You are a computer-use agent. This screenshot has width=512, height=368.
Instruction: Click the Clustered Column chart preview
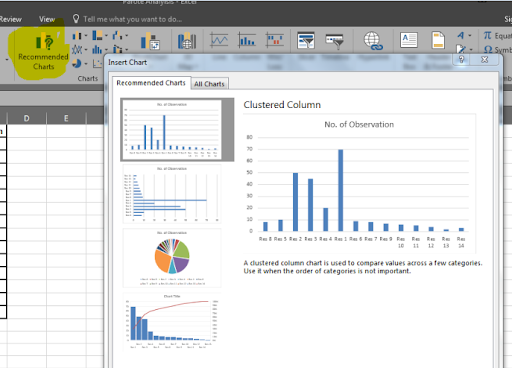[359, 184]
